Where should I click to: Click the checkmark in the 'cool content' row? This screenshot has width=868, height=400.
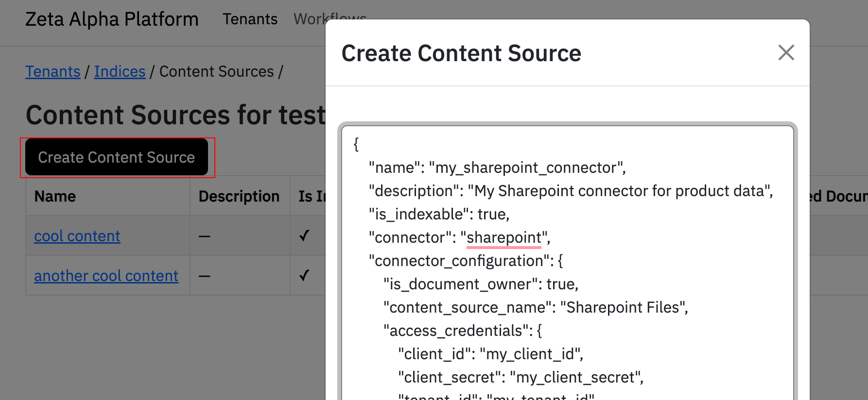304,236
